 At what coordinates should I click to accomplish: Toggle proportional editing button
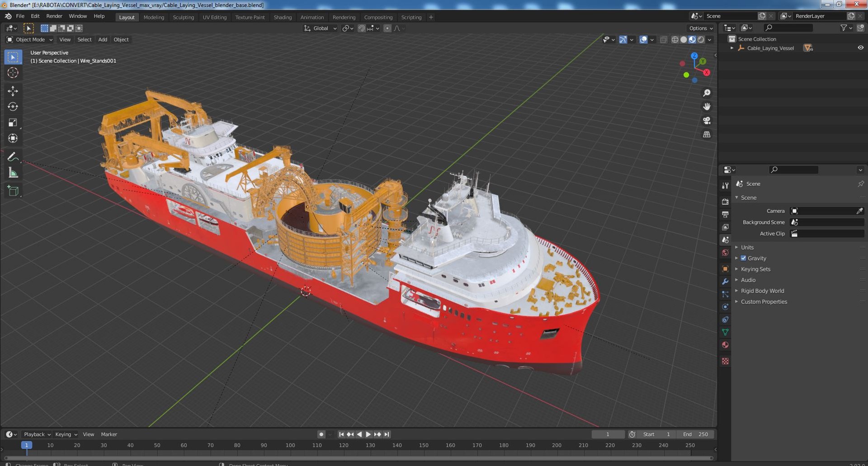387,28
